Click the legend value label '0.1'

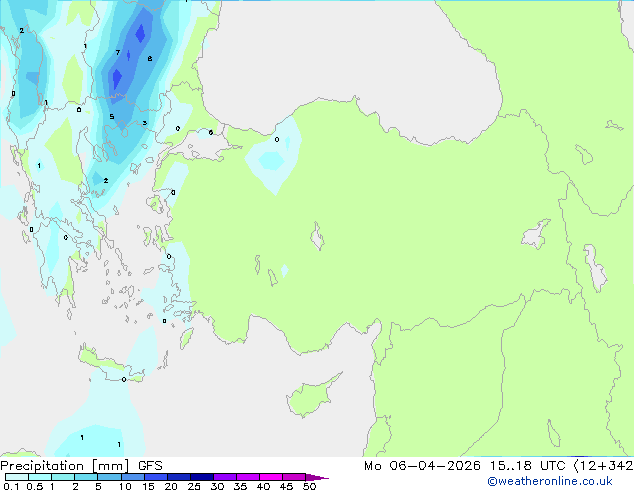tap(11, 486)
